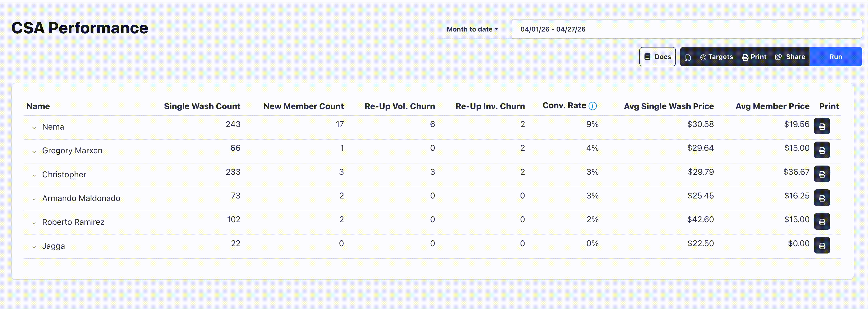The height and width of the screenshot is (309, 868).
Task: Click Armando Maldonado's wash count 73
Action: point(235,195)
